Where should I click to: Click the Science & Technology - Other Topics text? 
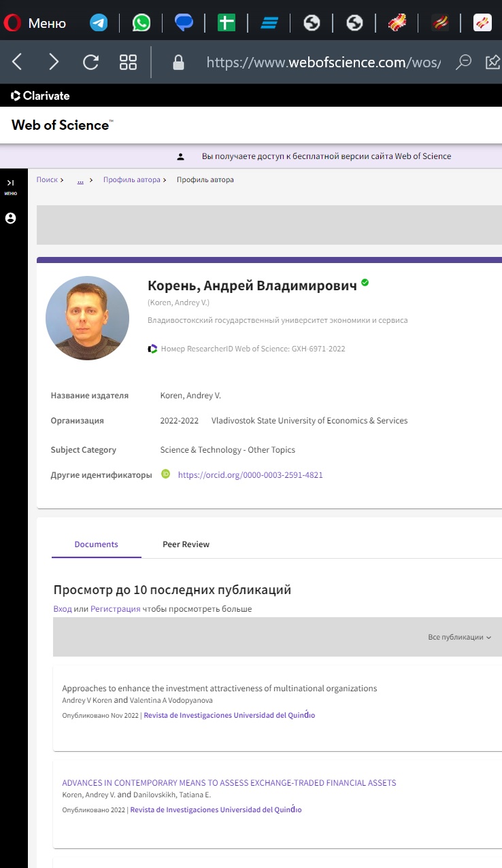228,450
